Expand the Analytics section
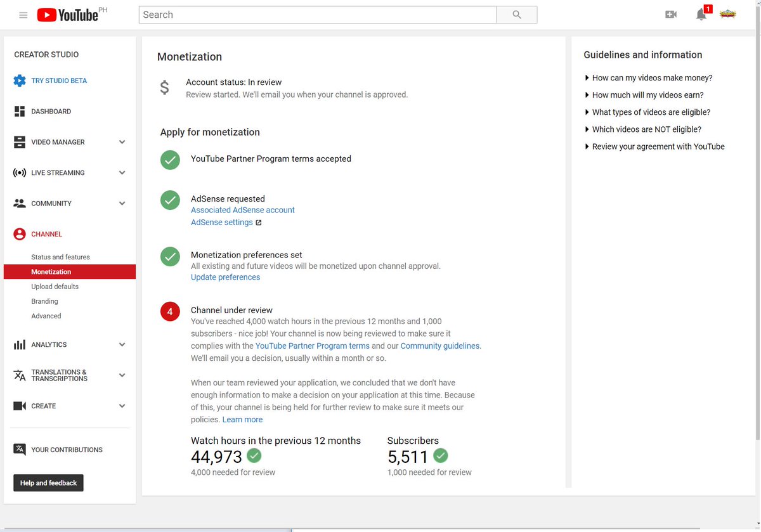 click(x=122, y=345)
